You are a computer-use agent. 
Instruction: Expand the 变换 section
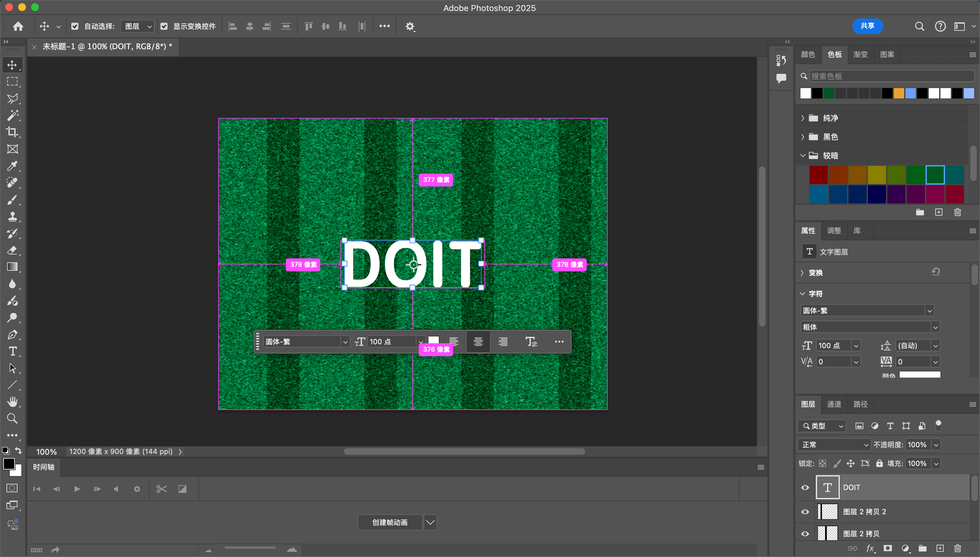tap(803, 273)
